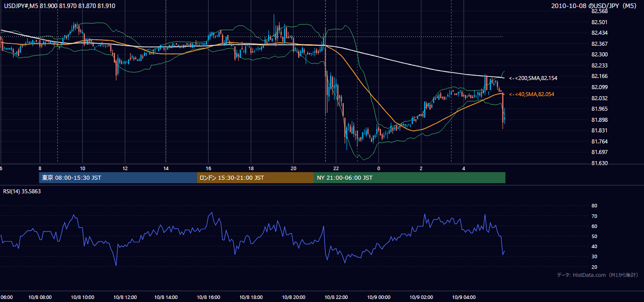This screenshot has width=644, height=302.
Task: Open the HistData.com data source credit
Action: 598,275
